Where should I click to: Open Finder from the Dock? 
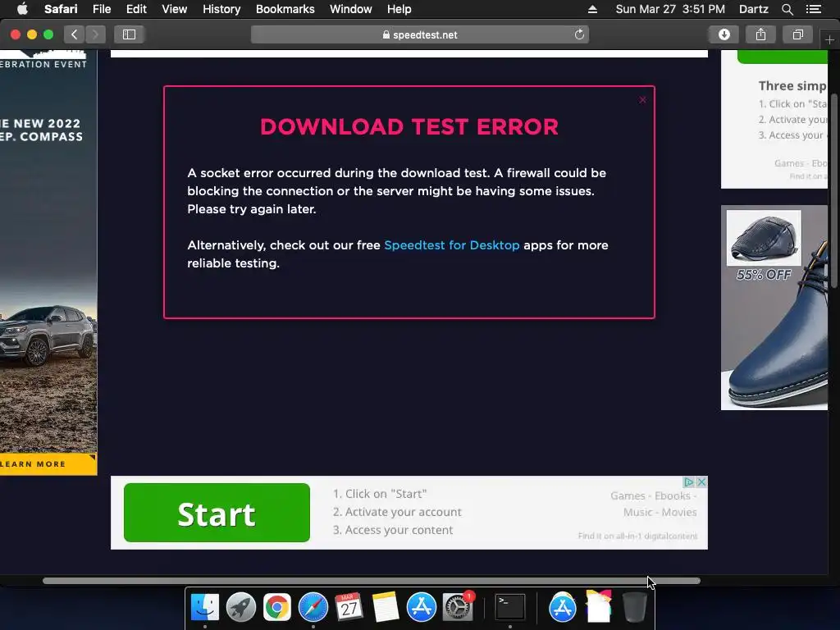[204, 608]
